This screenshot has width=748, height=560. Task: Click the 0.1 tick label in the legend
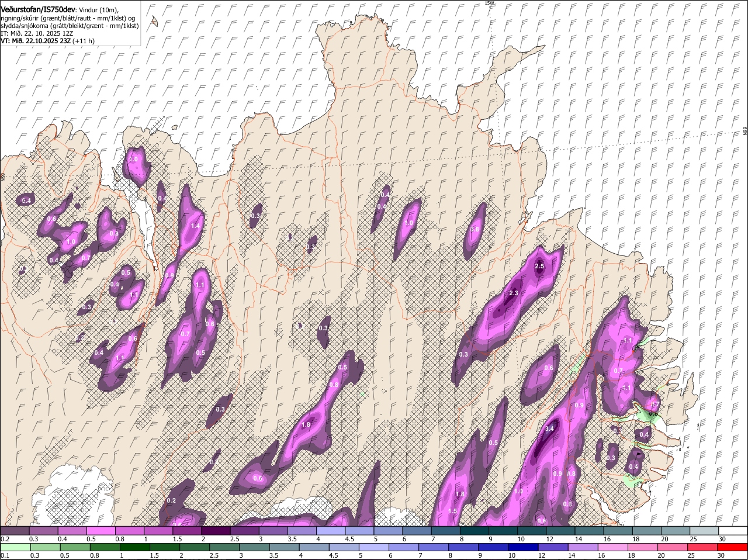5,555
